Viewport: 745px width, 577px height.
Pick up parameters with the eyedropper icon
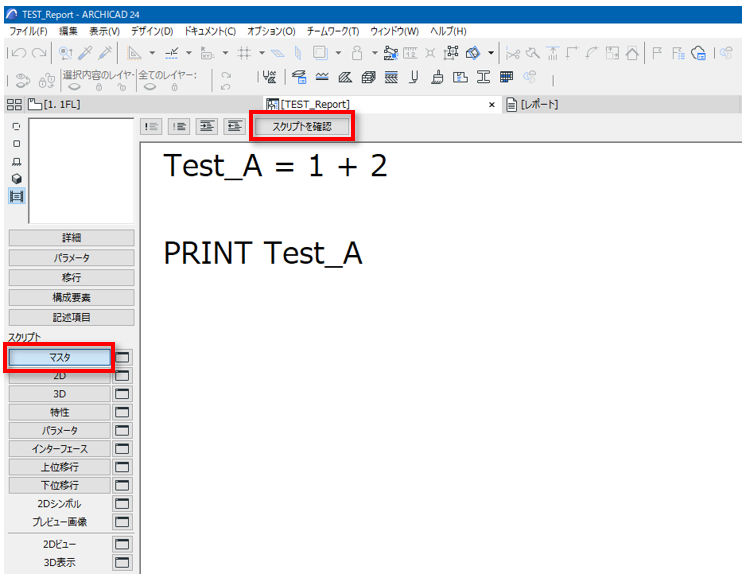coord(85,53)
